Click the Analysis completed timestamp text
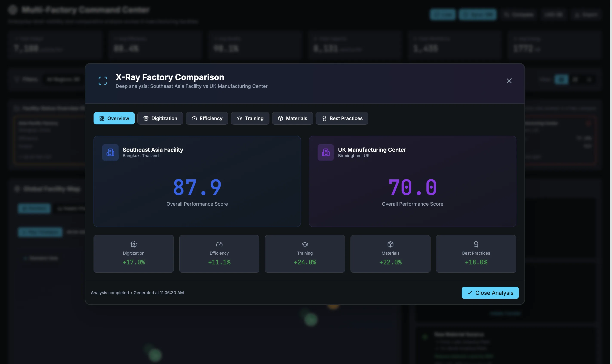This screenshot has height=364, width=612. pyautogui.click(x=137, y=293)
